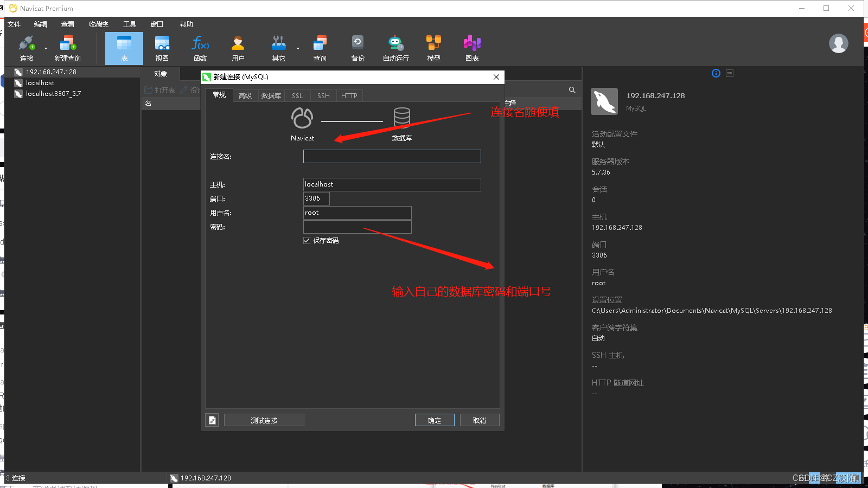
Task: Open the 连接 connection tool
Action: [x=27, y=48]
